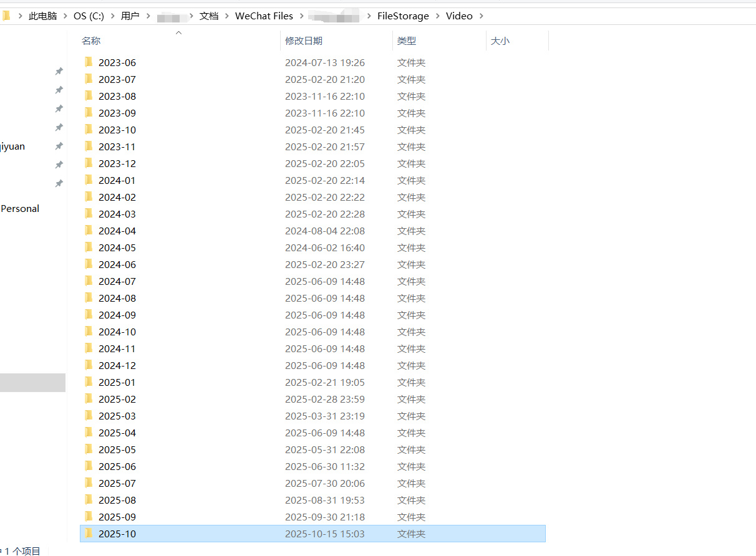Select the 2025-05 folder name

click(117, 449)
